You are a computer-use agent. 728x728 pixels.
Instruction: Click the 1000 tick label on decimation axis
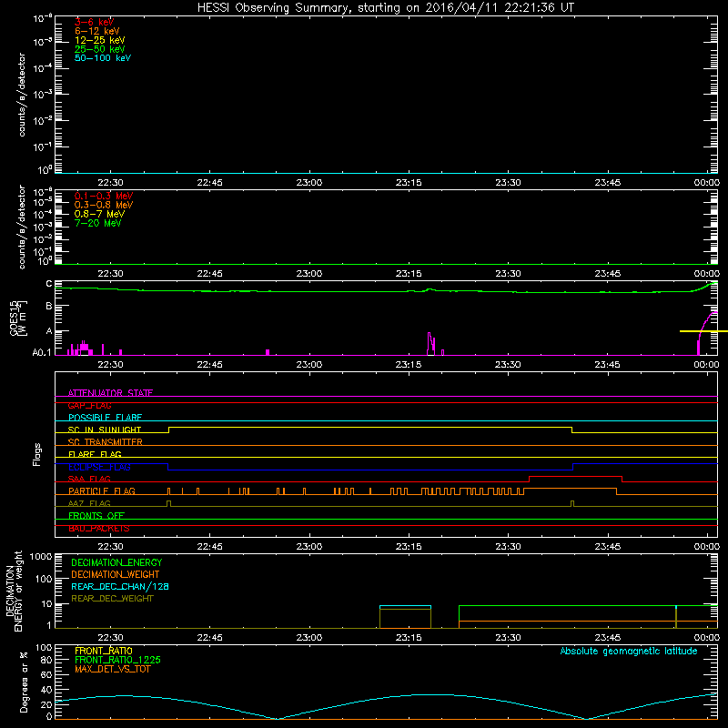[41, 557]
